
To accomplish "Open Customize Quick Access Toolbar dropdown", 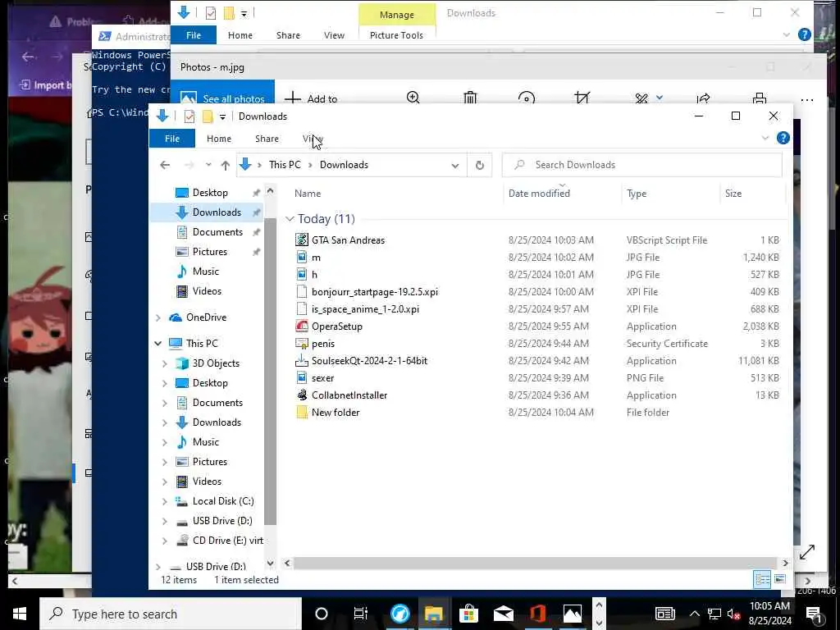I will [222, 116].
